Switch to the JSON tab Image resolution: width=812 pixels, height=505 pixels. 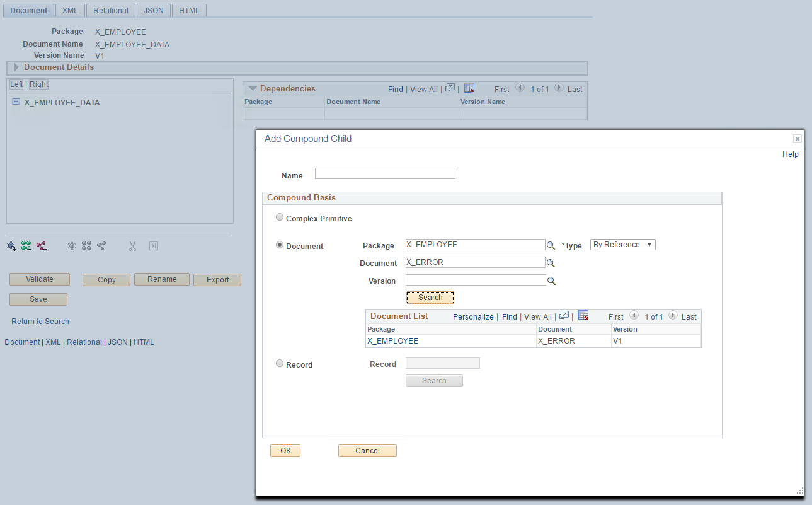pos(152,10)
